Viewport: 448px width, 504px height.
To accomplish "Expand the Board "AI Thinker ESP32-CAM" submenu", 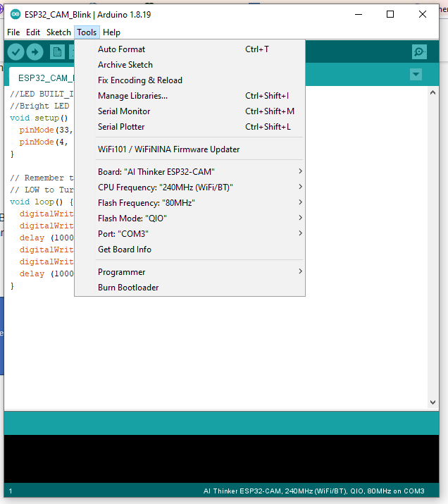I will click(189, 172).
